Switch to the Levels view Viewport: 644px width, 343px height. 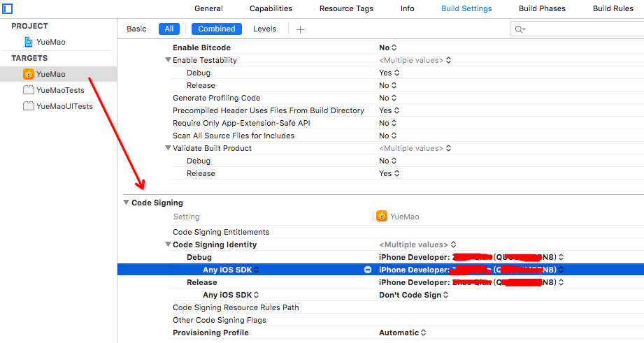[264, 29]
